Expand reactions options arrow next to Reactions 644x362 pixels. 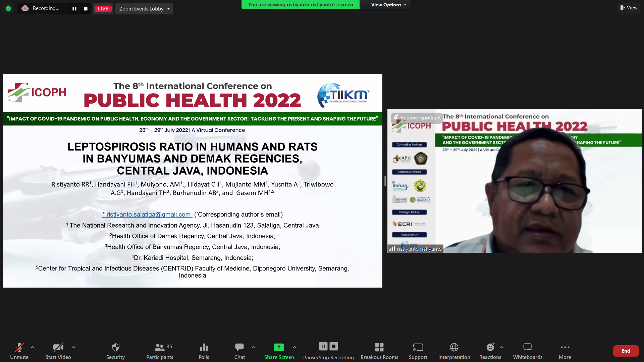click(x=502, y=347)
